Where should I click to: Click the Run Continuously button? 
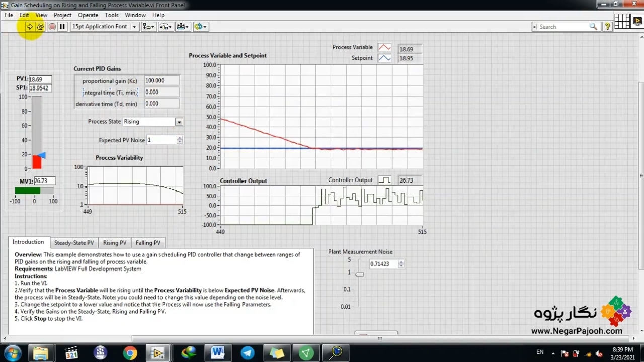click(x=40, y=27)
